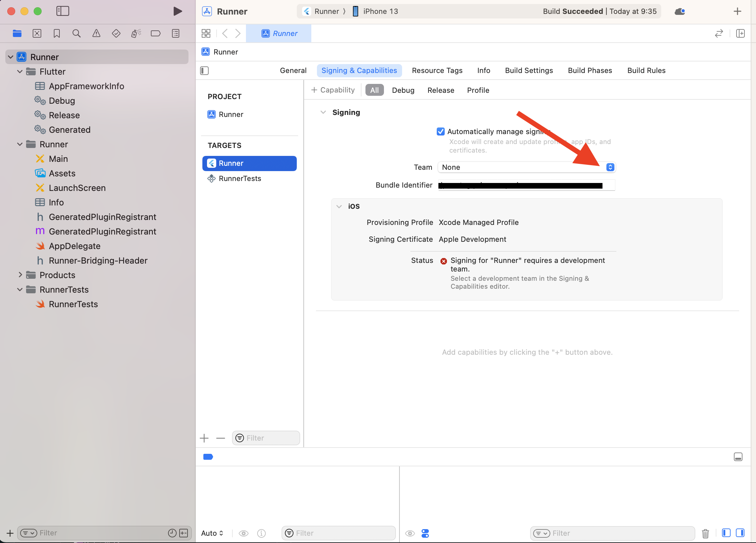
Task: Open the Debug navigator spray icon
Action: 136,33
